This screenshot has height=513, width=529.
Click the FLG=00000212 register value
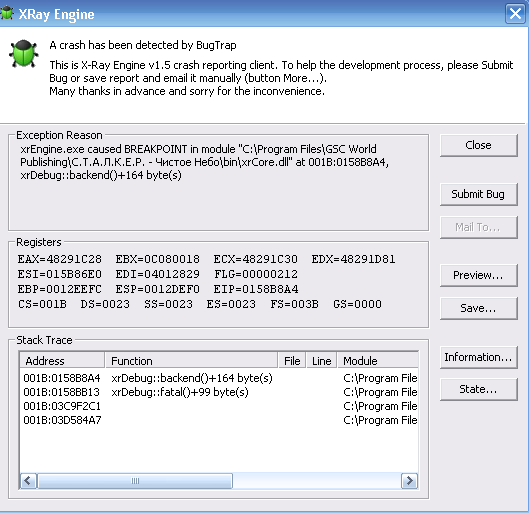pyautogui.click(x=256, y=274)
